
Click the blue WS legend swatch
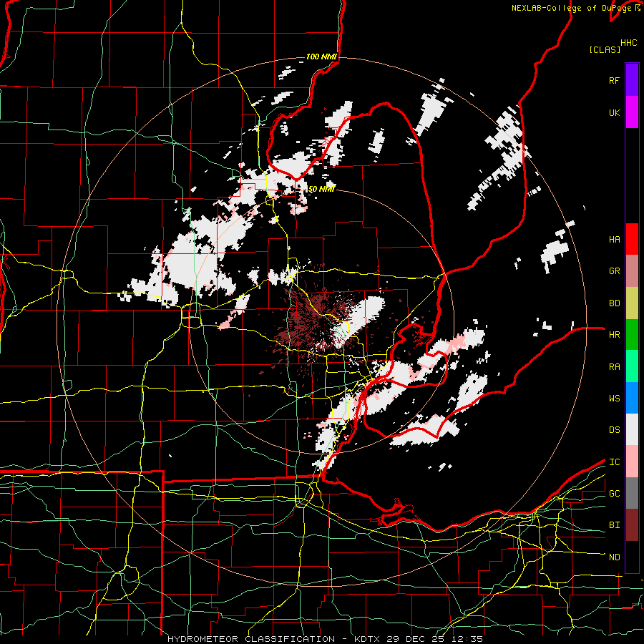(x=632, y=398)
